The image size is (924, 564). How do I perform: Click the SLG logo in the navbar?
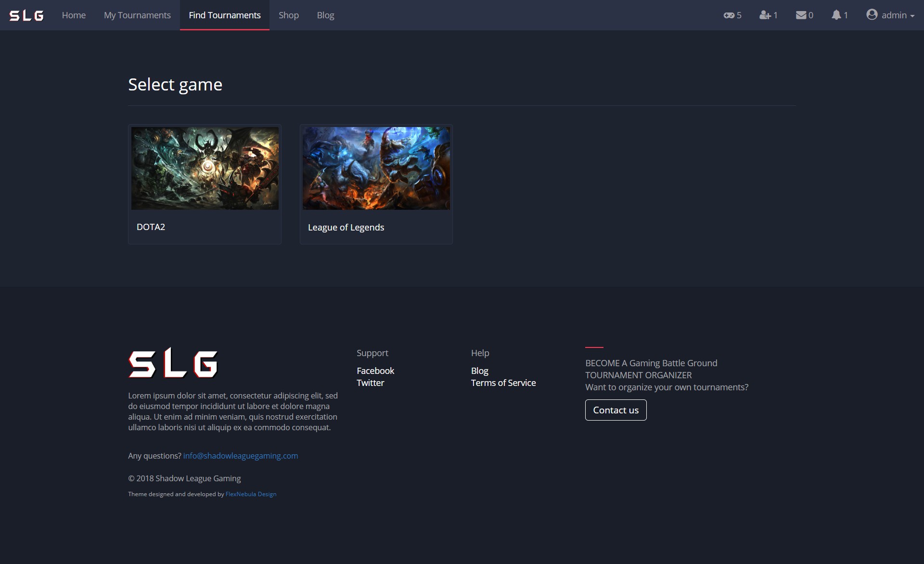click(26, 15)
